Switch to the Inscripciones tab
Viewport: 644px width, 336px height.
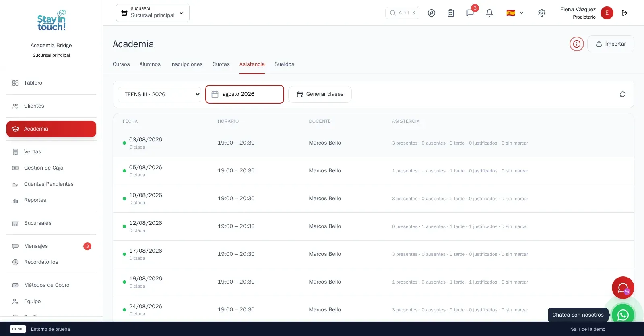tap(186, 64)
